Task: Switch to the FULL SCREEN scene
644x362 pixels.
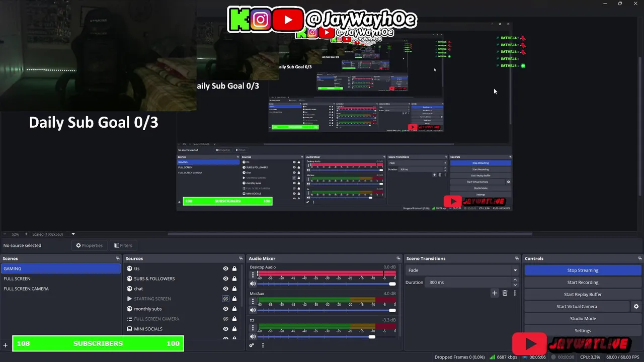Action: click(61, 279)
